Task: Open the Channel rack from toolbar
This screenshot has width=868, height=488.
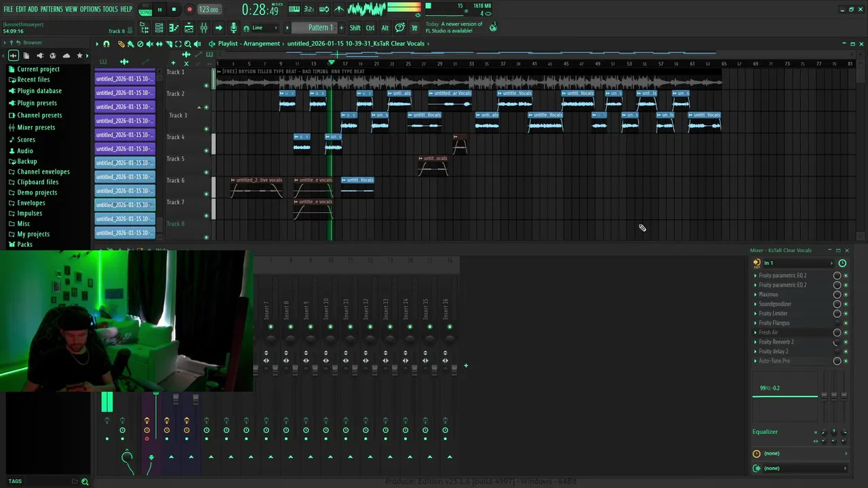Action: click(x=159, y=28)
